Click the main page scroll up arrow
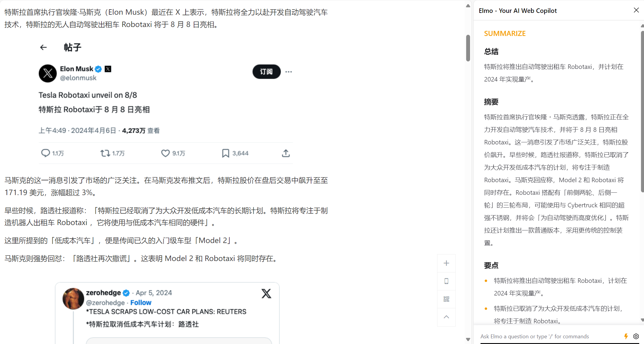Viewport: 644px width, 344px height. [x=468, y=6]
